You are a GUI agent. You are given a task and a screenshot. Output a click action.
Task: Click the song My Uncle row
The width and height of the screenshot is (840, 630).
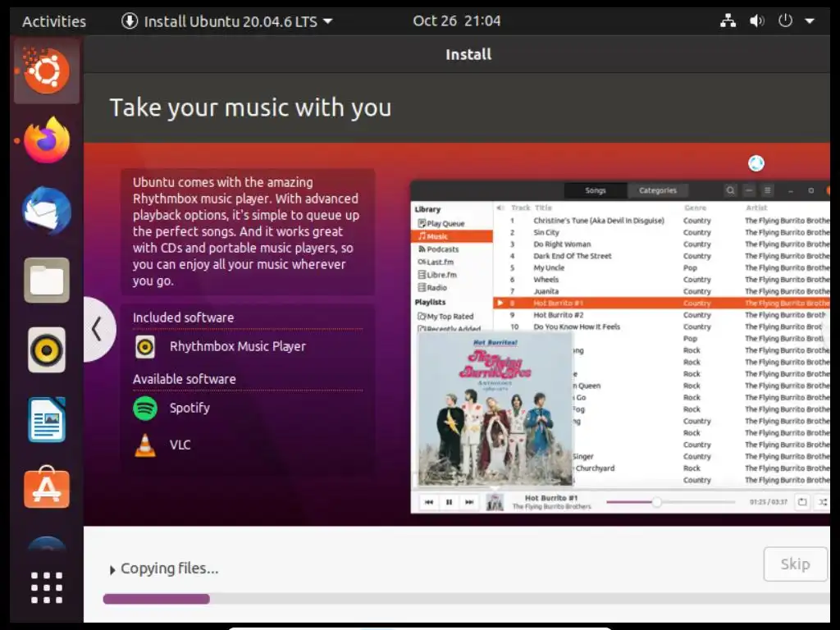662,267
